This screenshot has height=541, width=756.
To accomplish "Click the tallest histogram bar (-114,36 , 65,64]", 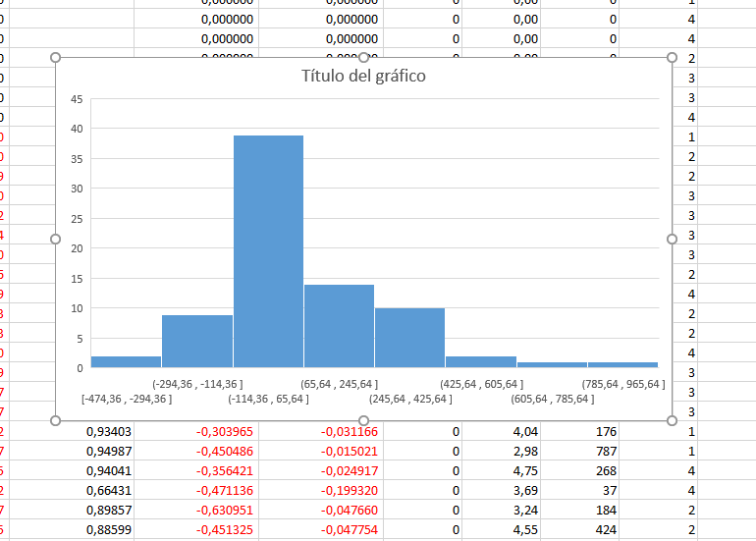I will tap(269, 251).
